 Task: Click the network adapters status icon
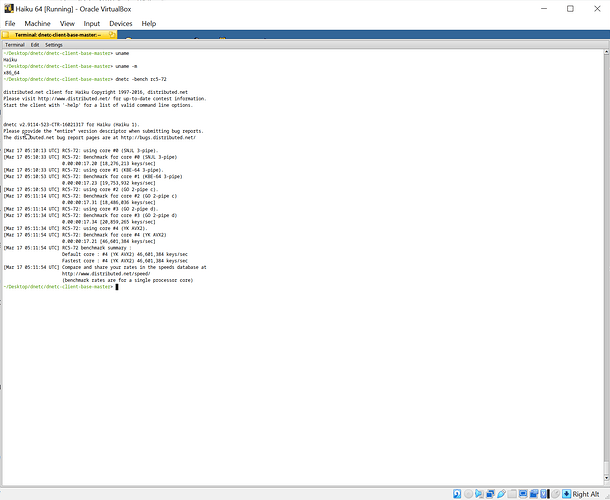click(x=490, y=494)
